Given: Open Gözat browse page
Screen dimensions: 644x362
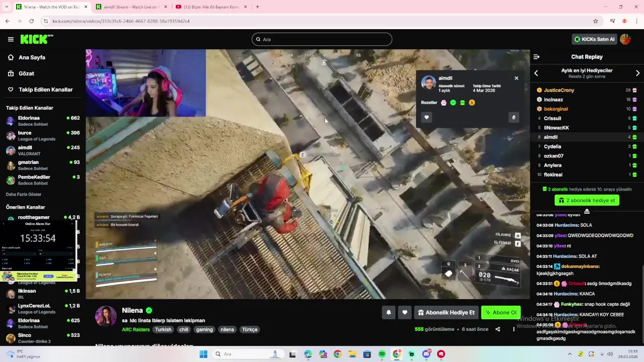Looking at the screenshot, I should click(26, 73).
